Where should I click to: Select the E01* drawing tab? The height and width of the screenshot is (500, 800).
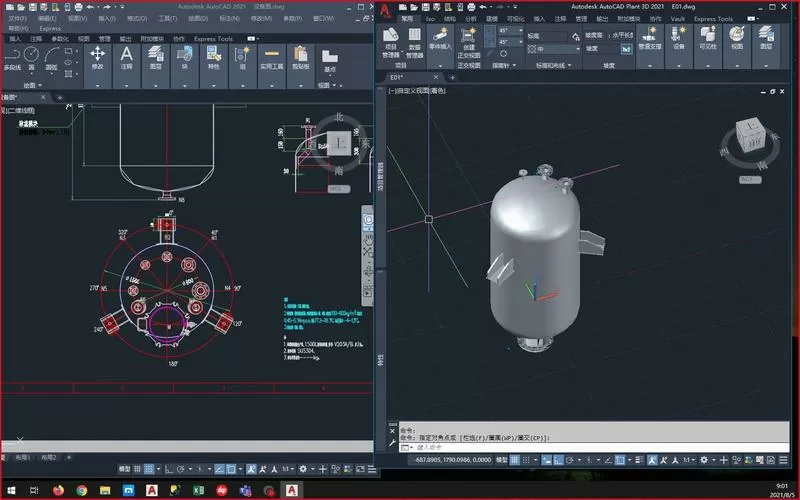(396, 77)
